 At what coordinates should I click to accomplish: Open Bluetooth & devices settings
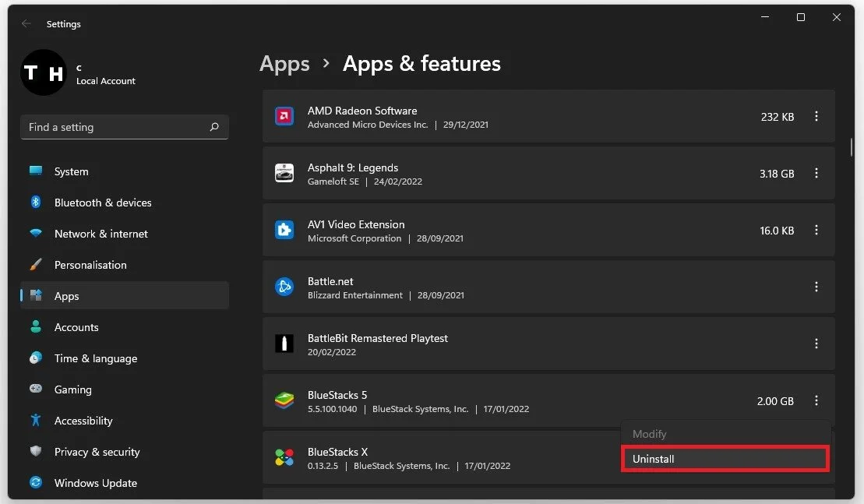(x=125, y=203)
